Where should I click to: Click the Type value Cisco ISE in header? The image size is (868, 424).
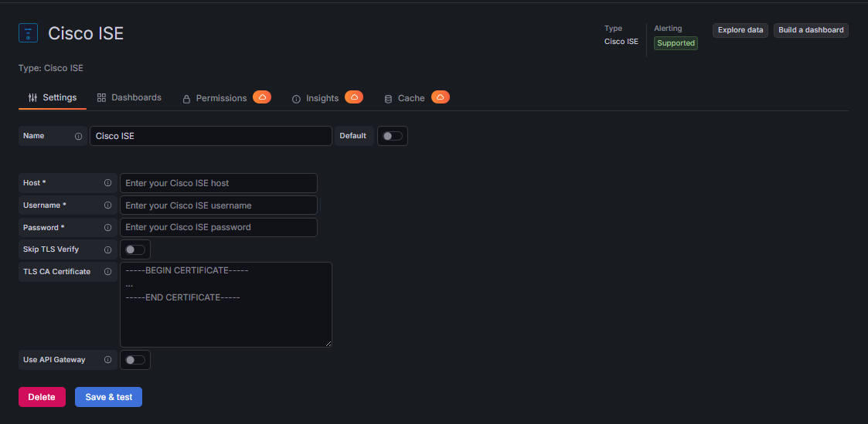pyautogui.click(x=621, y=42)
